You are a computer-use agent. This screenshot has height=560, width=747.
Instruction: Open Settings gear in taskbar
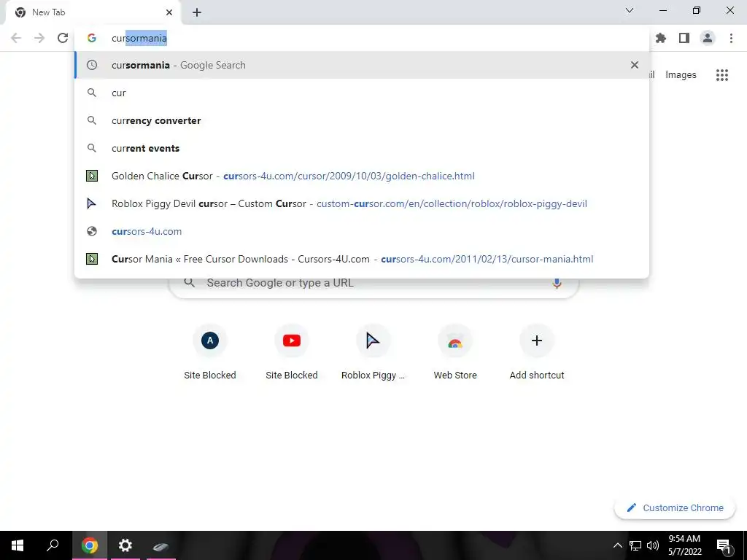[125, 545]
